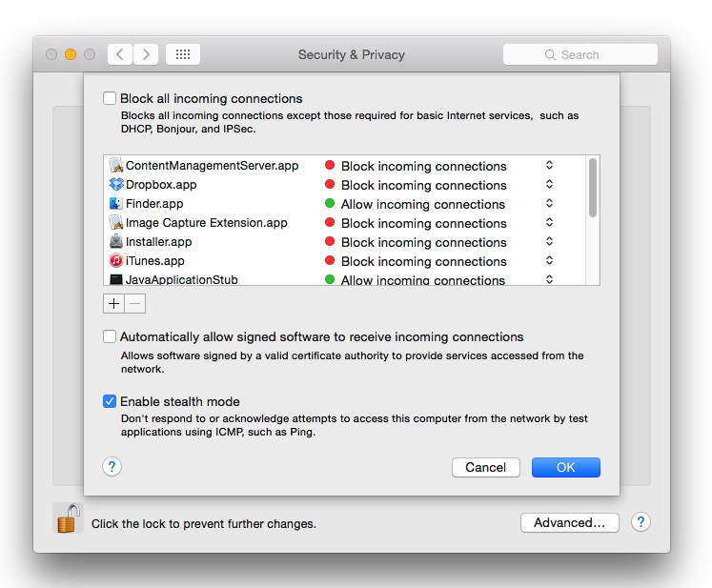This screenshot has width=712, height=588.
Task: Select the Image Capture Extension.app row
Action: click(x=206, y=223)
